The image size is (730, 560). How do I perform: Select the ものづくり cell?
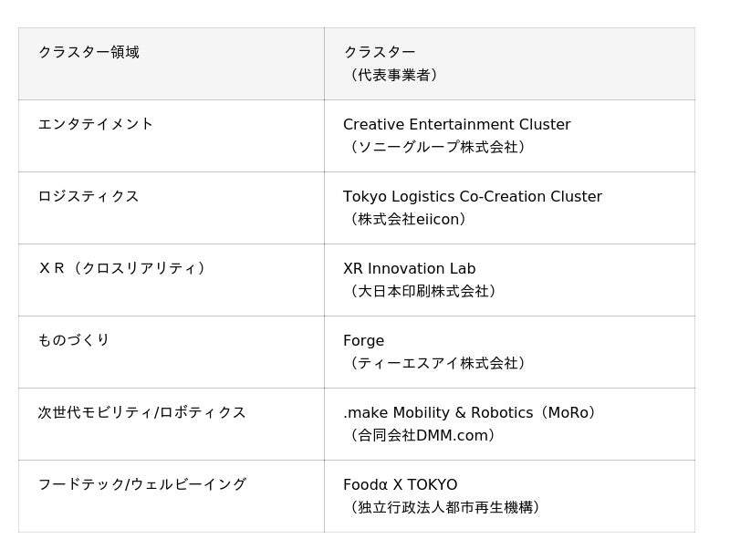point(74,340)
